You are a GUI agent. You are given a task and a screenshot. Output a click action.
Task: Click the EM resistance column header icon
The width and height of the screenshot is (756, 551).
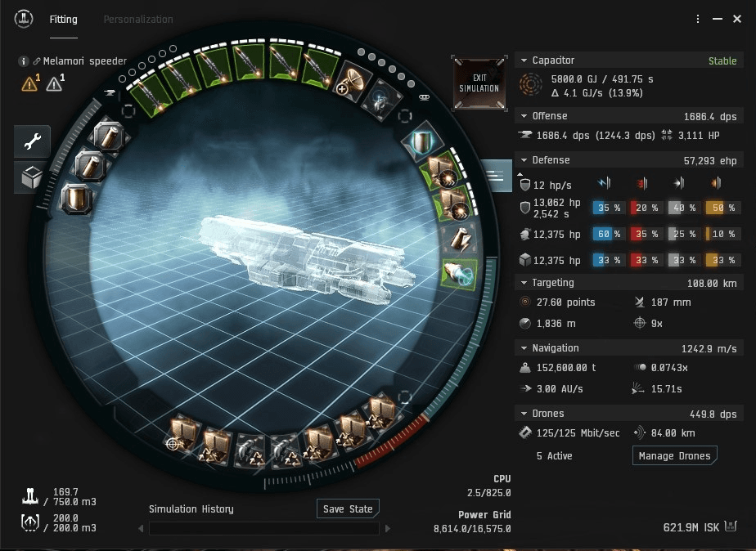pos(605,183)
